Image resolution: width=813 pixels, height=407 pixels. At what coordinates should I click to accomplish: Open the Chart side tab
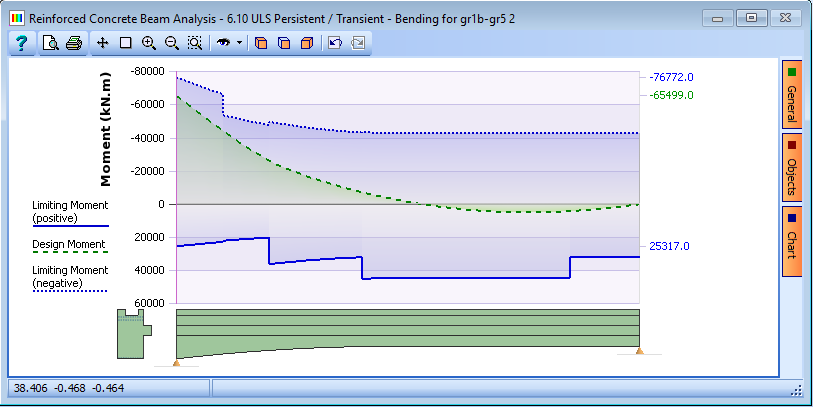(792, 242)
